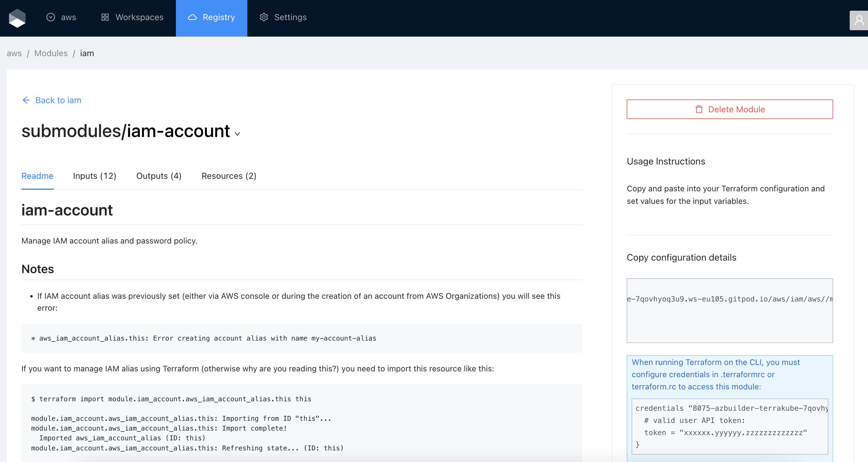Click the Delete Module button

pos(730,110)
